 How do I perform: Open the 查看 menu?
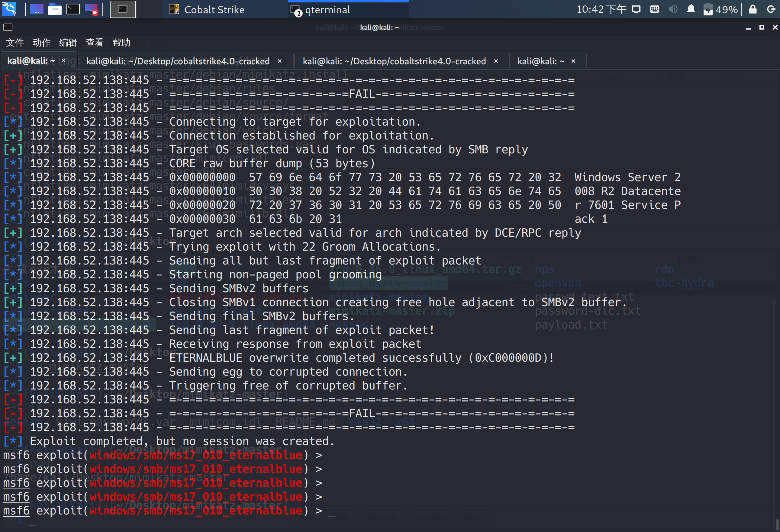pos(94,43)
